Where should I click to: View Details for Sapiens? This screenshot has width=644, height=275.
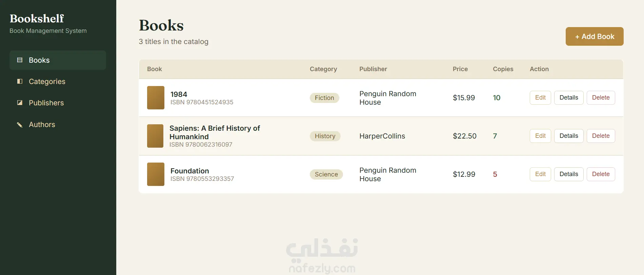569,136
